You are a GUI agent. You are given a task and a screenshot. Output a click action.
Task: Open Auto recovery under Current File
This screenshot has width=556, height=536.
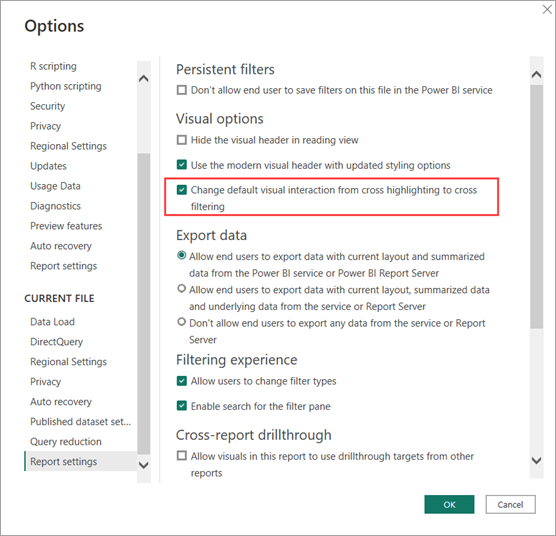[x=61, y=402]
